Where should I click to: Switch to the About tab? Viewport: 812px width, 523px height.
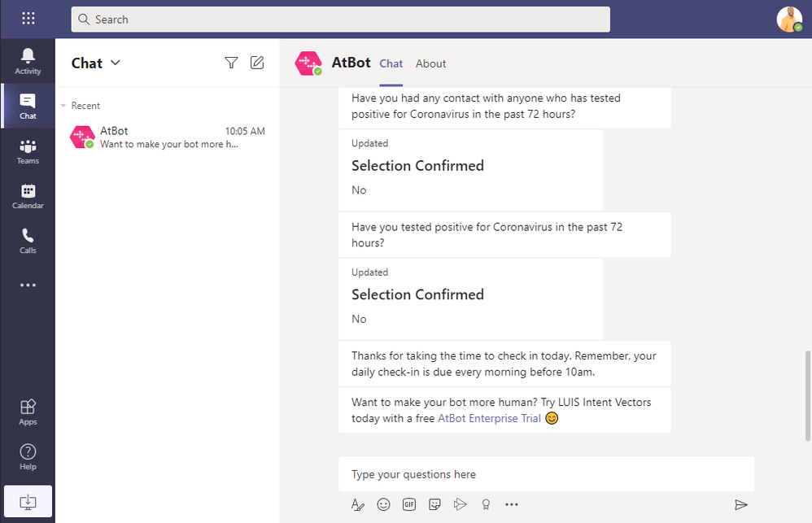(430, 63)
